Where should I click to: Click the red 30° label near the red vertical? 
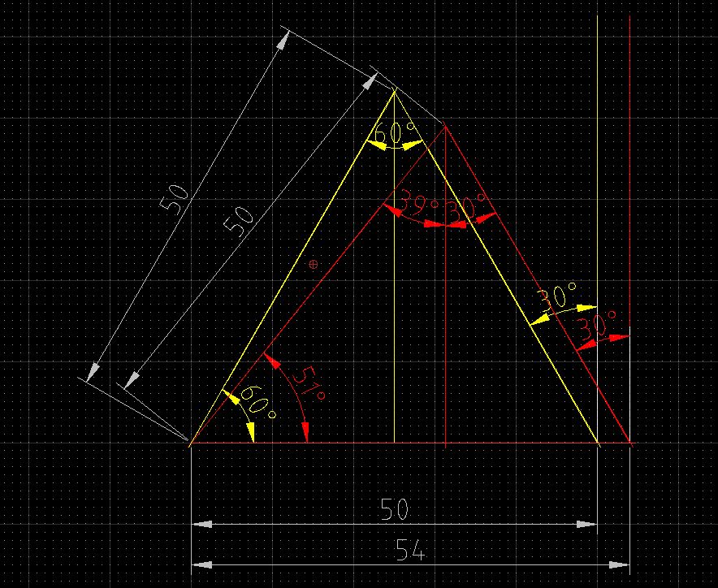(x=595, y=326)
